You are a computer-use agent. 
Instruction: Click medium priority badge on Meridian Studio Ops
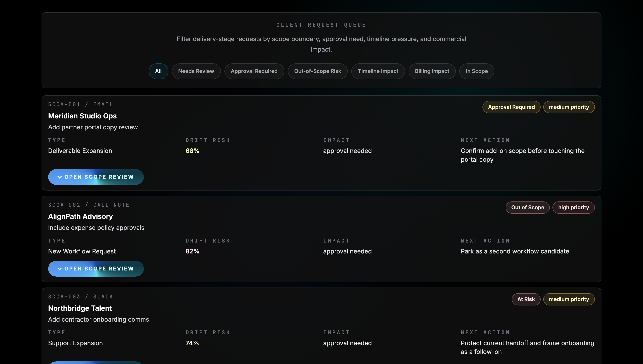tap(569, 107)
